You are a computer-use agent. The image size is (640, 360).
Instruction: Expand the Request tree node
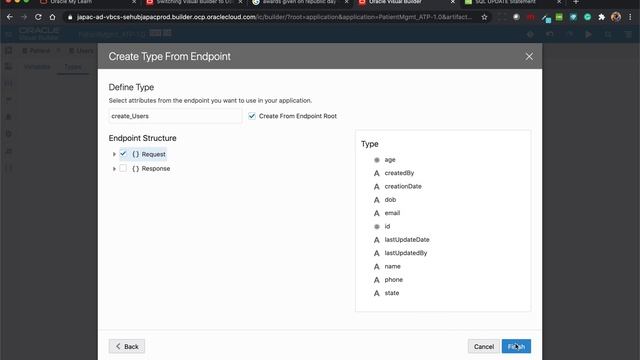114,154
